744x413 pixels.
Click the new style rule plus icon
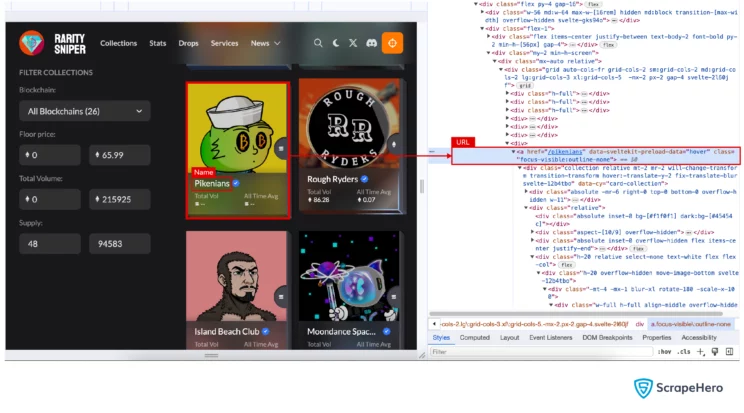tap(700, 352)
